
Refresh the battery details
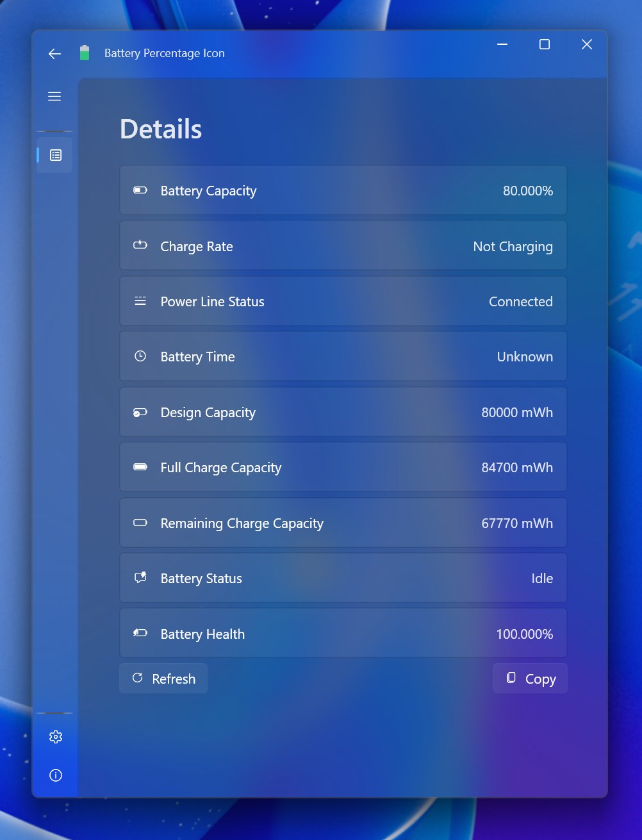[x=163, y=679]
